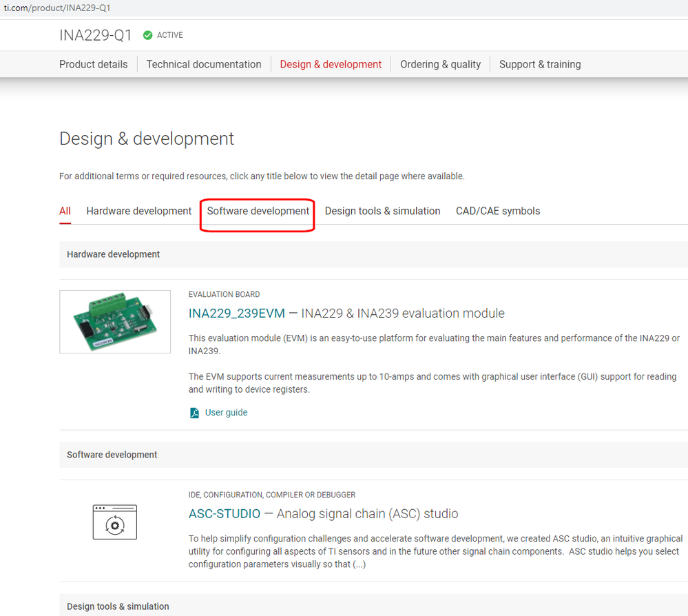Show the Design tools & simulation tab
This screenshot has width=688, height=616.
(383, 211)
